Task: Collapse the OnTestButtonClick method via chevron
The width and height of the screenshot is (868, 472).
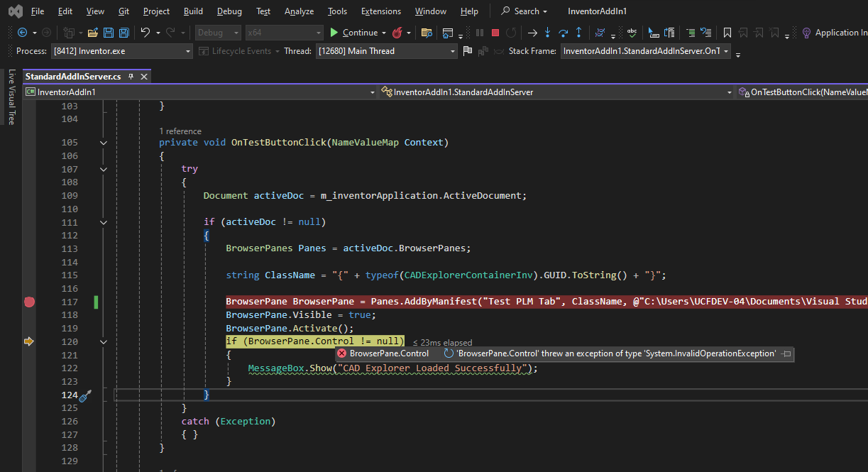Action: 103,142
